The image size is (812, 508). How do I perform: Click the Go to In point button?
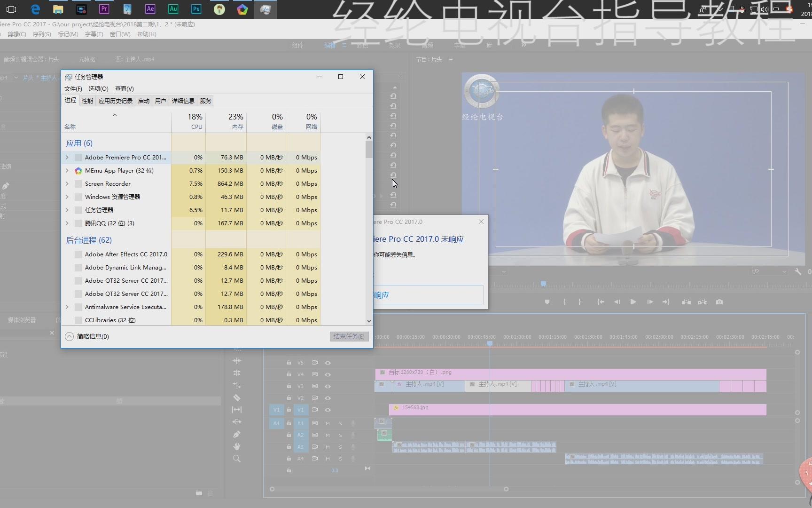pyautogui.click(x=601, y=302)
